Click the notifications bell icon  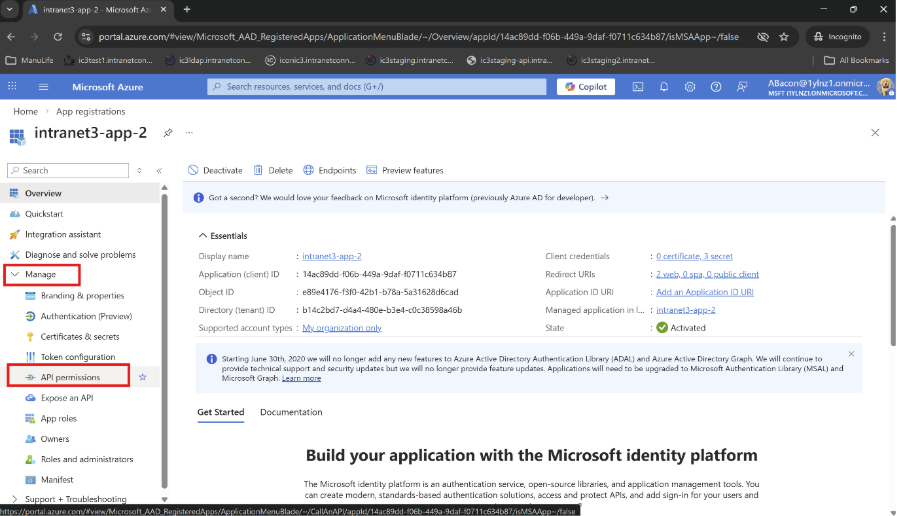click(663, 87)
